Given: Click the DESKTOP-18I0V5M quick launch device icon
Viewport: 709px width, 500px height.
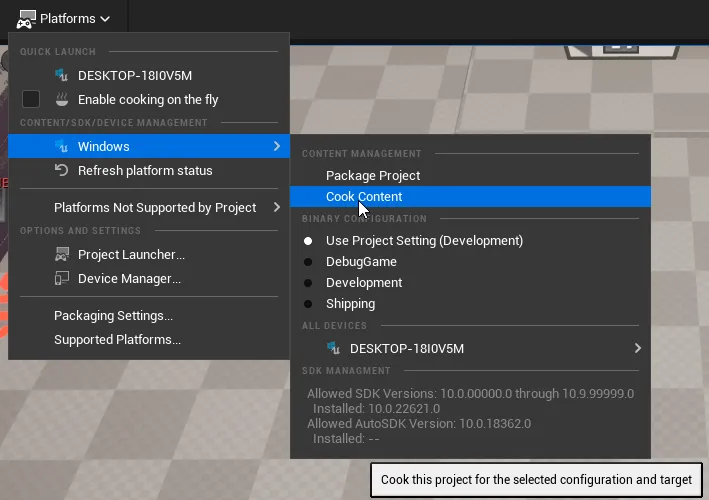Looking at the screenshot, I should 62,76.
